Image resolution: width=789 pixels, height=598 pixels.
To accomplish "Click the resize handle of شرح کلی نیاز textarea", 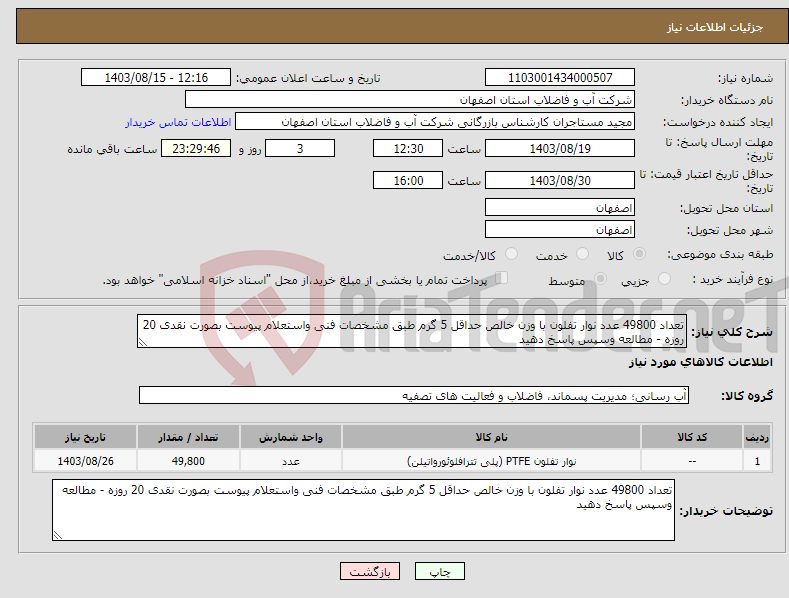I will pyautogui.click(x=142, y=343).
